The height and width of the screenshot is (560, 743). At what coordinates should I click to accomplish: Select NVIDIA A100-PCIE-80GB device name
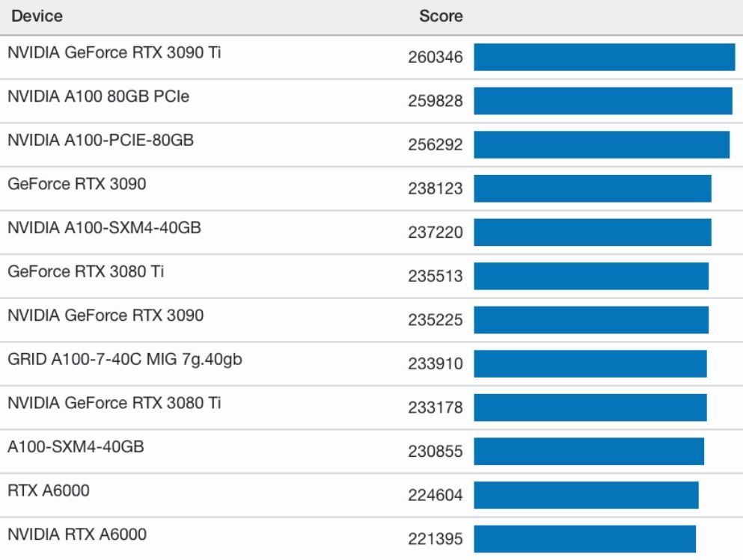tap(100, 140)
